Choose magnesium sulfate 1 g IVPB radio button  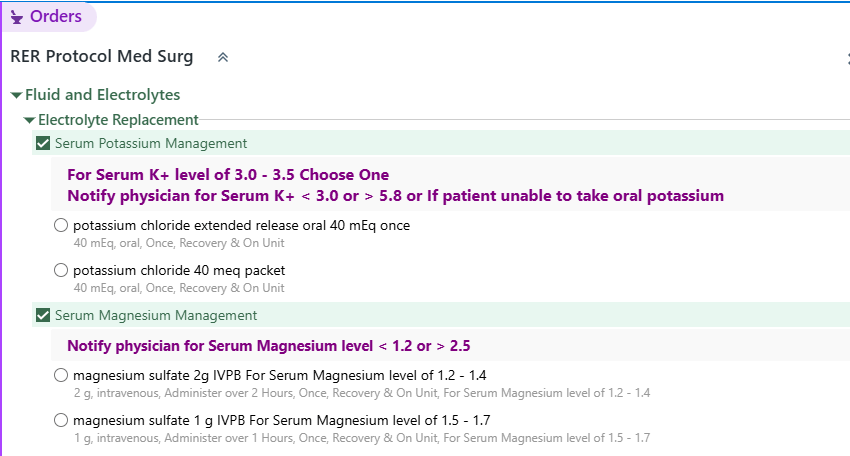tap(61, 420)
